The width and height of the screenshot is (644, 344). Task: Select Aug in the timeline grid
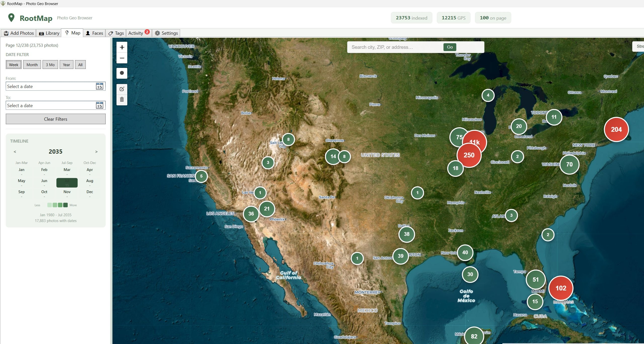click(90, 183)
